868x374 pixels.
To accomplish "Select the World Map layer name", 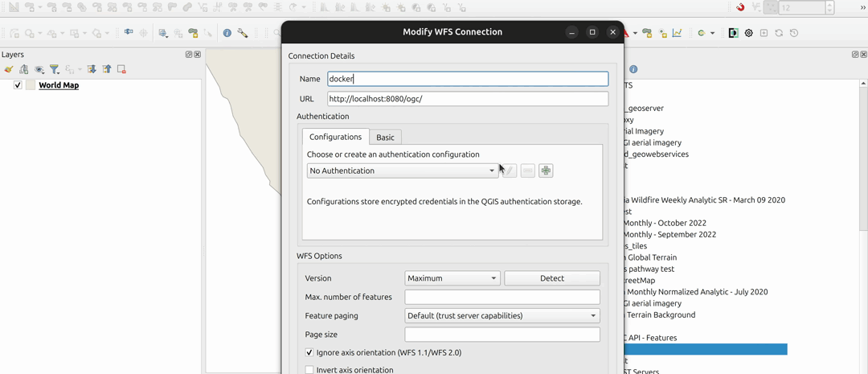I will 59,85.
